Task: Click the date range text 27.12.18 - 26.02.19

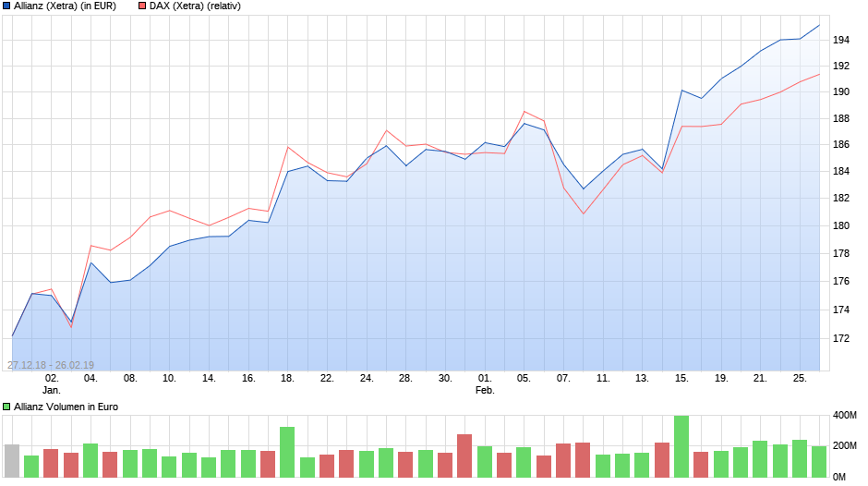Action: (x=51, y=365)
